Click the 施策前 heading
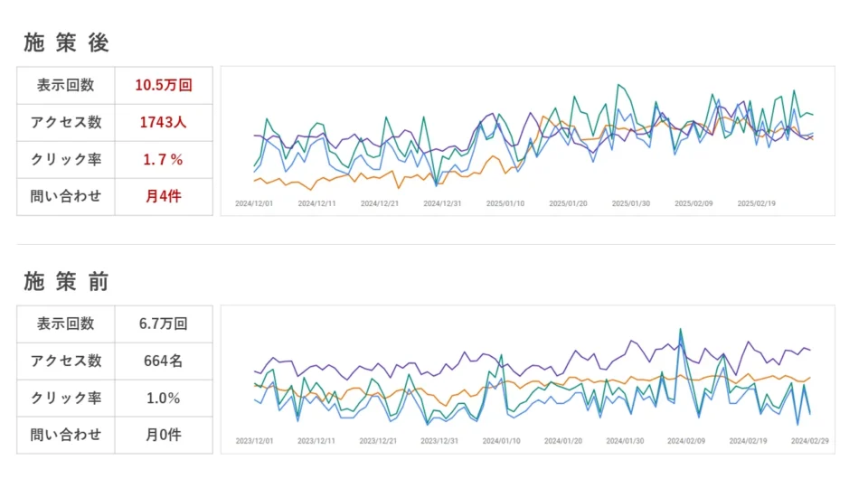This screenshot has height=488, width=868. coord(66,282)
